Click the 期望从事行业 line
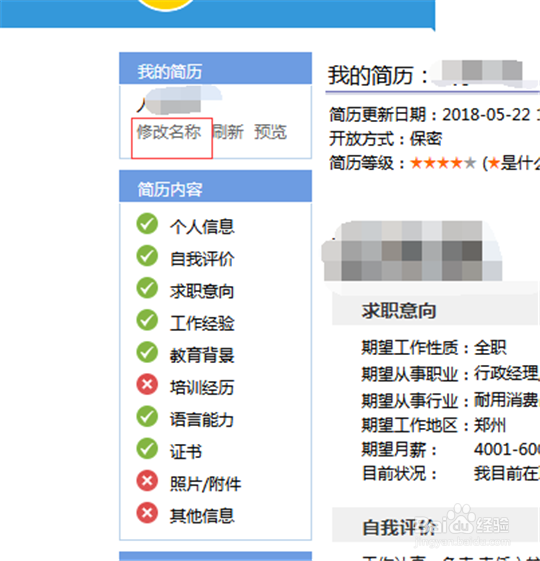The width and height of the screenshot is (540, 561). tap(451, 400)
